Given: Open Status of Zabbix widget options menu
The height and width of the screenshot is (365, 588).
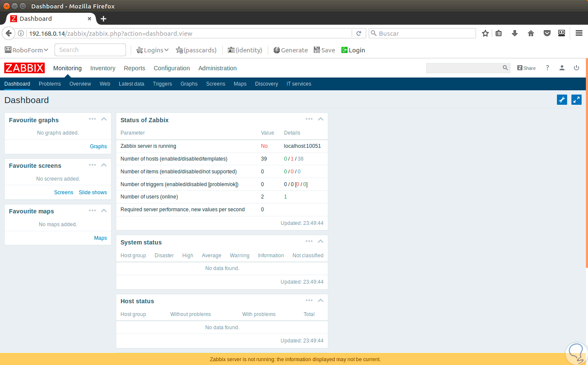Looking at the screenshot, I should click(309, 119).
